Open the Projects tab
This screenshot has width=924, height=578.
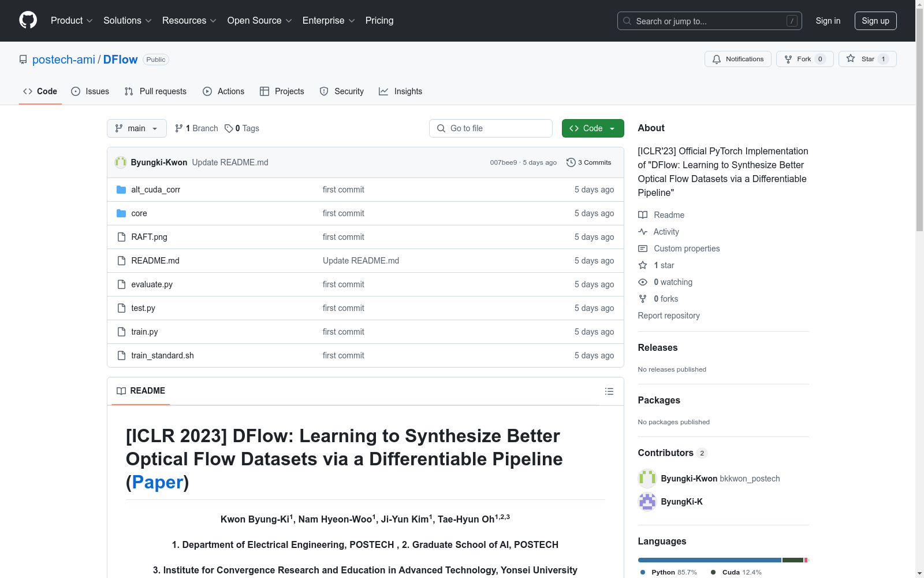tap(282, 91)
